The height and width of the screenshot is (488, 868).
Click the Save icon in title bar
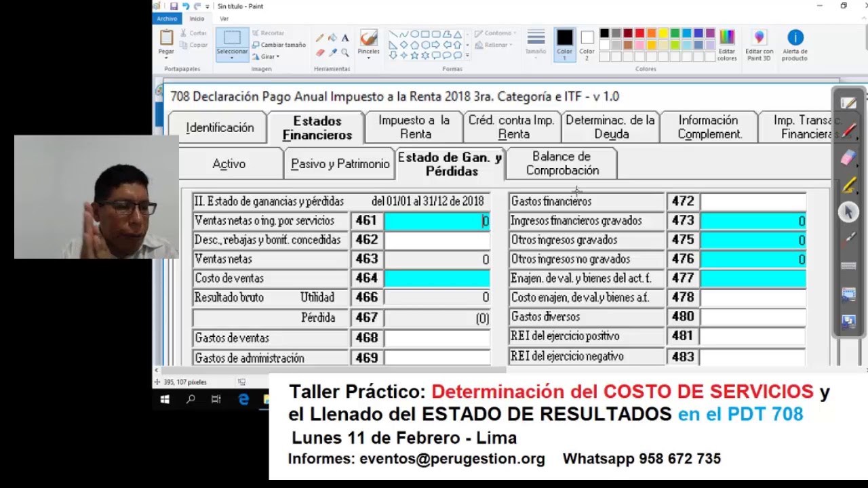[174, 6]
